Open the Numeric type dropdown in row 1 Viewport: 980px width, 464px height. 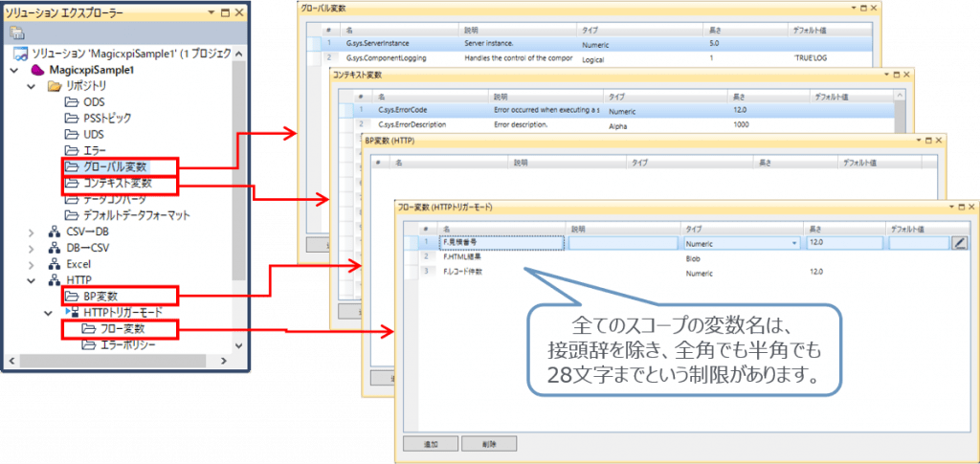tap(793, 244)
